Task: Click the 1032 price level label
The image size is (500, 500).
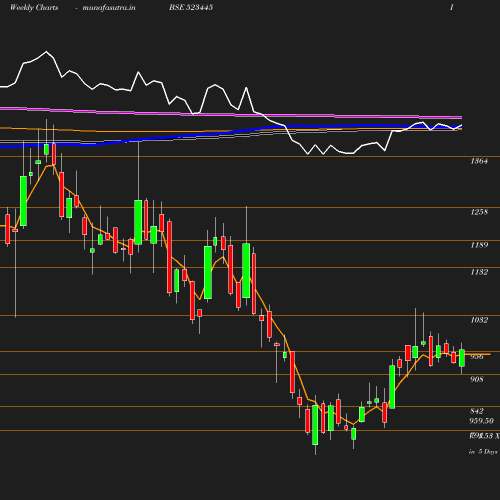Action: 479,320
